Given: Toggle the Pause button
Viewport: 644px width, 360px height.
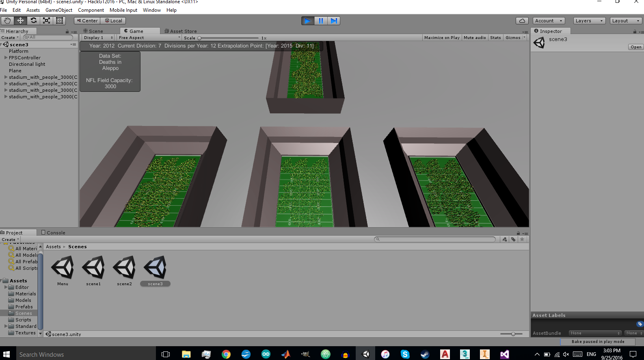Looking at the screenshot, I should [321, 21].
